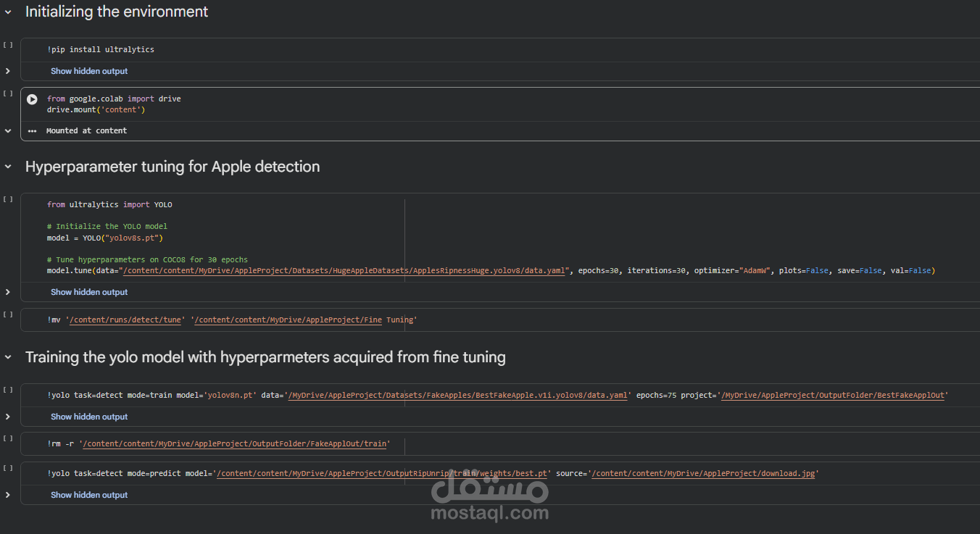This screenshot has height=534, width=980.
Task: Expand the output arrow under the yolo train cell
Action: pyautogui.click(x=8, y=417)
